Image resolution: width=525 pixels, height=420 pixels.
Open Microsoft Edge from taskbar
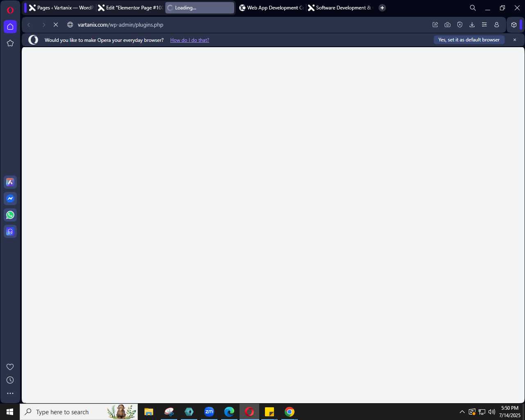[229, 412]
